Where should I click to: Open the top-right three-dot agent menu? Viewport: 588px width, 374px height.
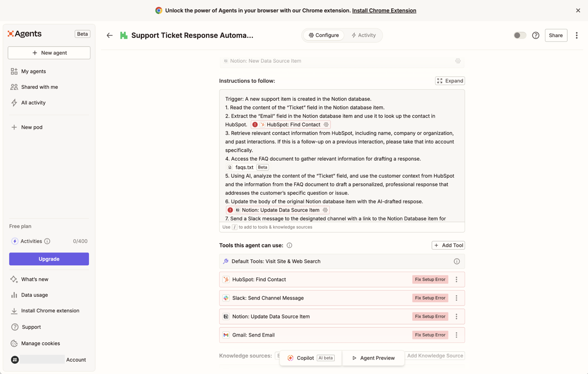(x=576, y=35)
